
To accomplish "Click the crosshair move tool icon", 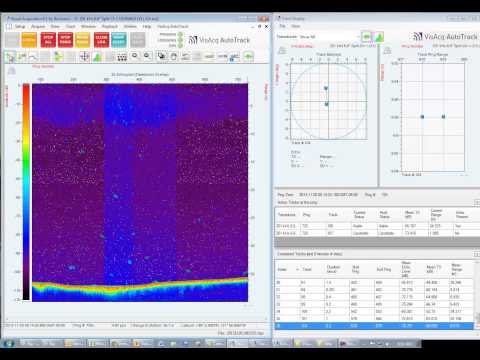I will pyautogui.click(x=84, y=57).
